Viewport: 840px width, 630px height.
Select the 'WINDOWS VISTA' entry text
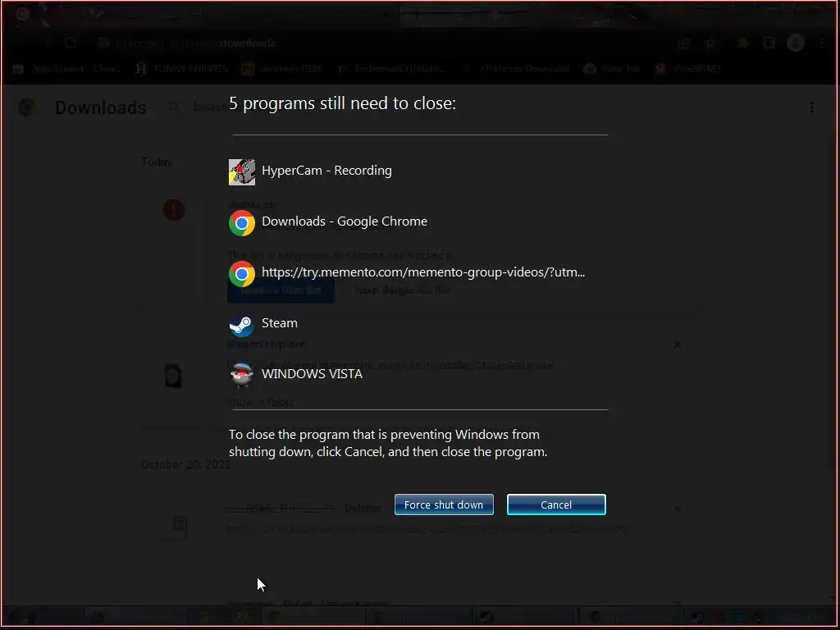tap(312, 374)
